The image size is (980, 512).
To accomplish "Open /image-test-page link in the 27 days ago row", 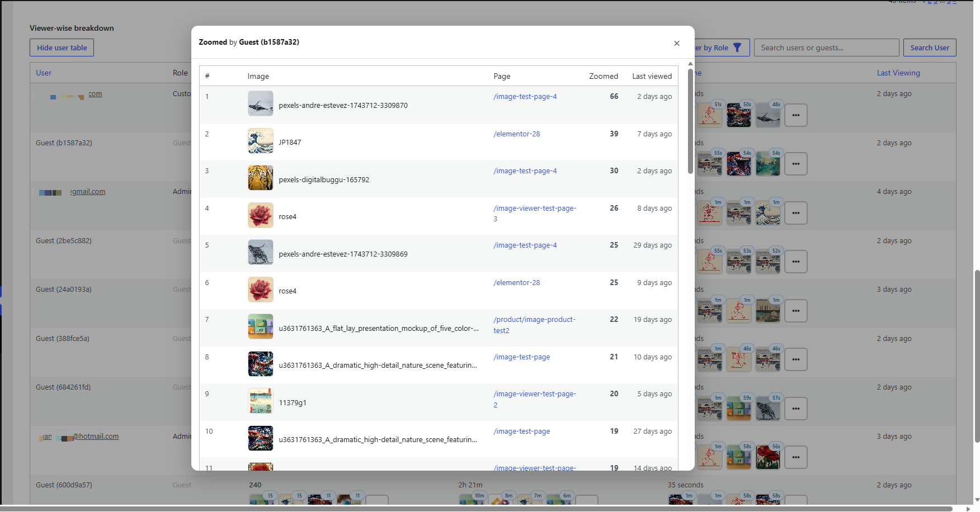I will click(522, 432).
